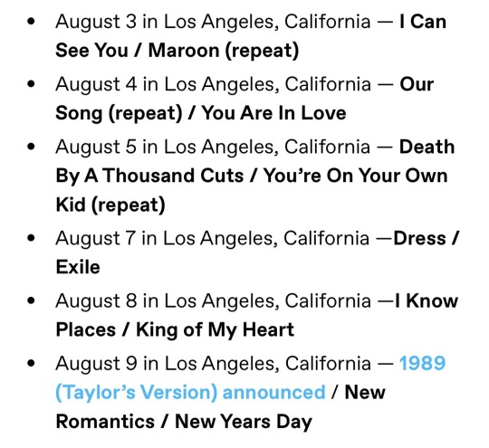This screenshot has width=489, height=448.
Task: Click the August 9 in Los Angeles text
Action: coord(167,364)
